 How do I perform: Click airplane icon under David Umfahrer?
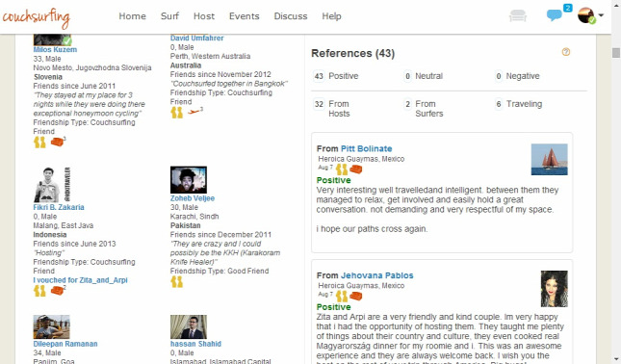(194, 112)
